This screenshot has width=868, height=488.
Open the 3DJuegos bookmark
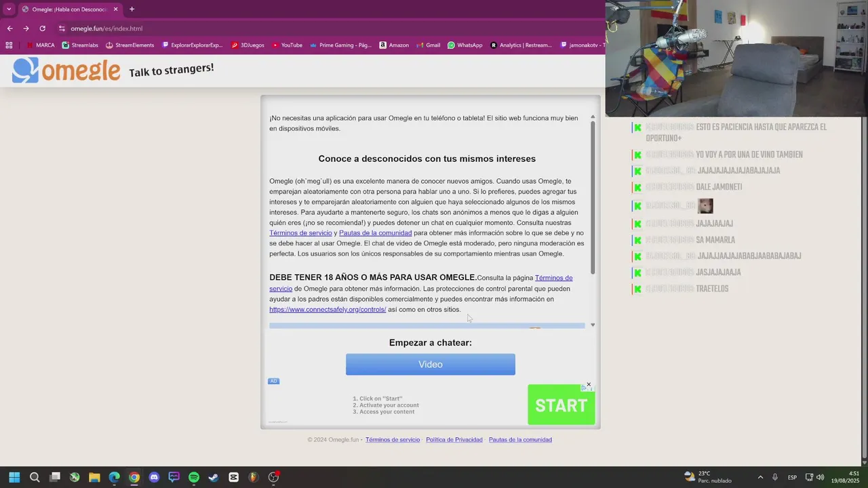point(248,45)
